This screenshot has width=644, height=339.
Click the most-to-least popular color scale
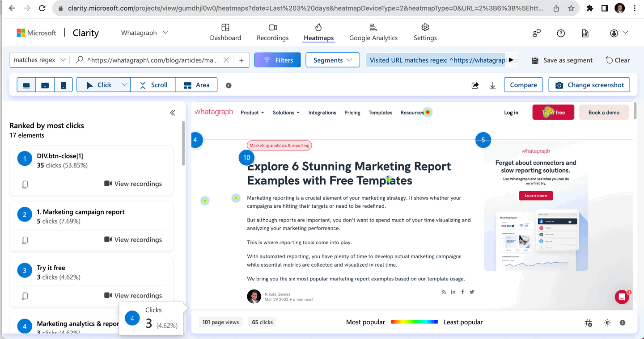(x=414, y=322)
